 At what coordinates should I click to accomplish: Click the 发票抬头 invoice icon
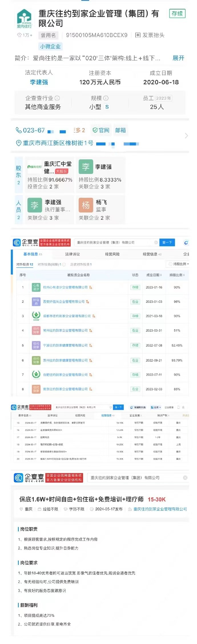(x=138, y=35)
